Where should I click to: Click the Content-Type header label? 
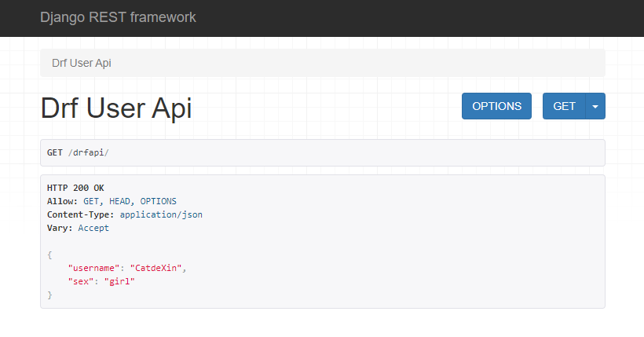80,214
